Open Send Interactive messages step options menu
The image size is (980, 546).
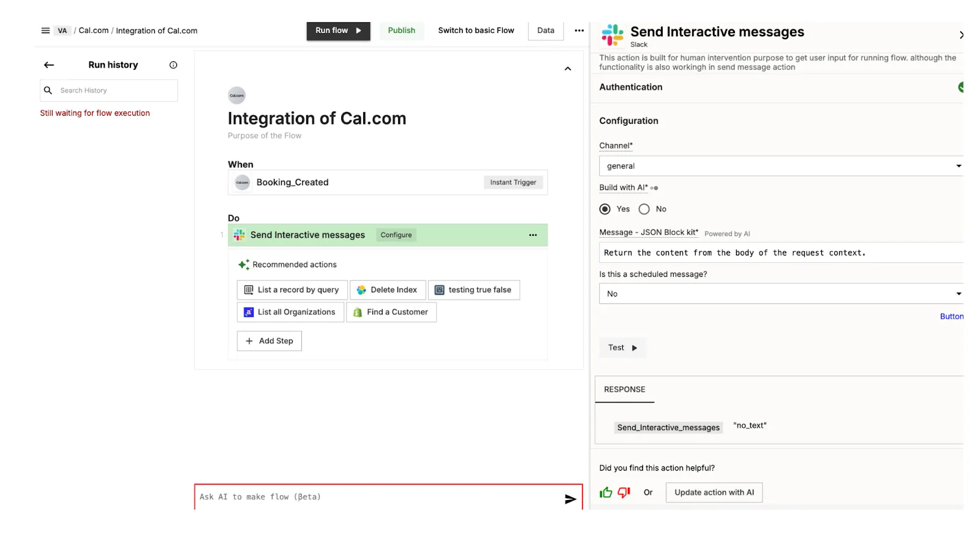pos(533,235)
